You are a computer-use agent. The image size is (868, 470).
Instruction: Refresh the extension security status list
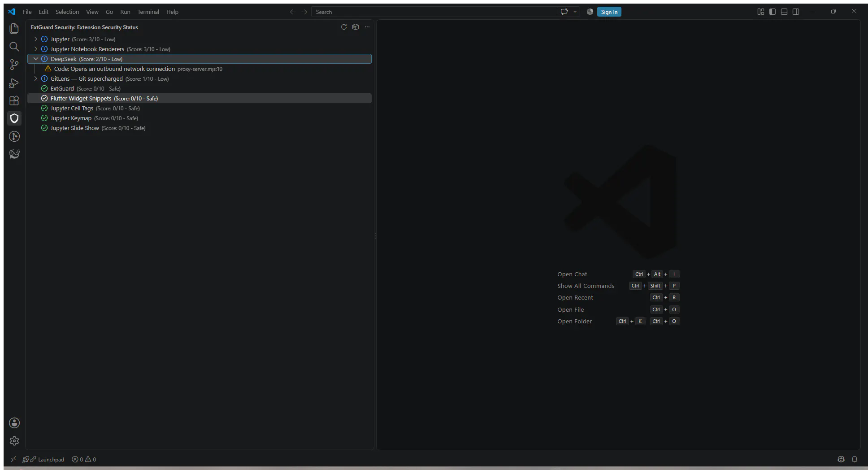pos(344,27)
